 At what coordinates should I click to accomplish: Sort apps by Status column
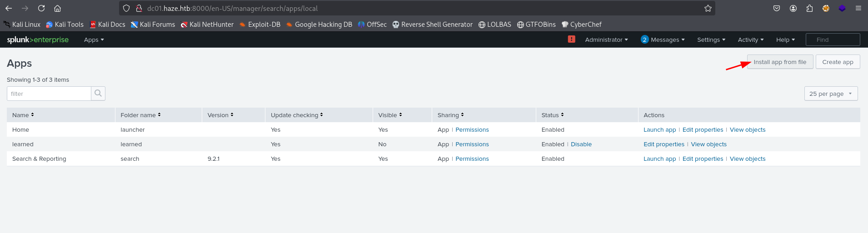click(x=552, y=115)
